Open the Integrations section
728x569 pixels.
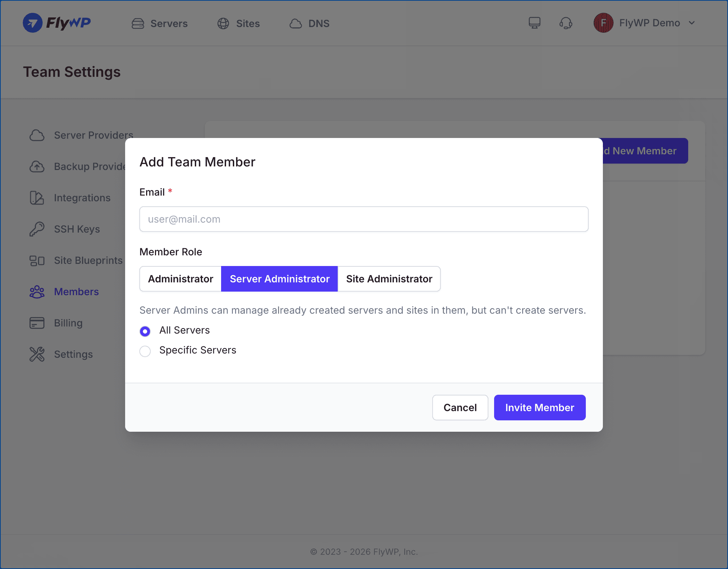coord(70,198)
